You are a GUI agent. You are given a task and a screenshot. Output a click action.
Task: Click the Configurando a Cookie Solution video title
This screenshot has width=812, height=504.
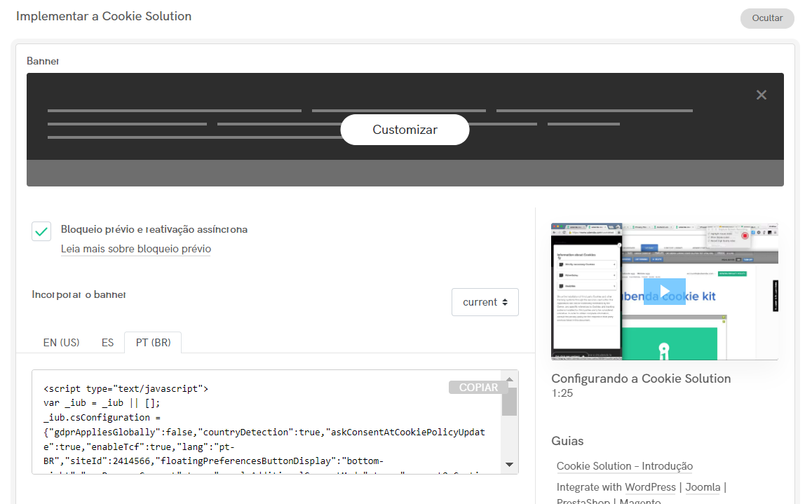(x=641, y=379)
